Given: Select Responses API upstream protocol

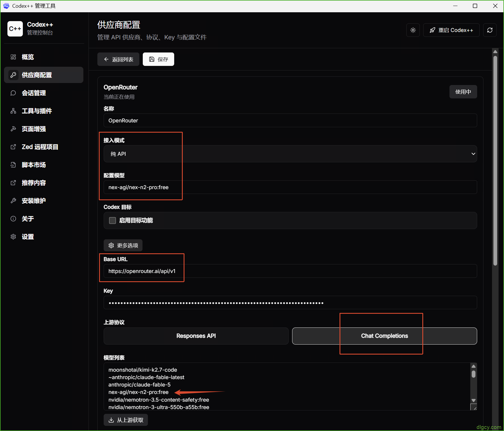Looking at the screenshot, I should 196,336.
